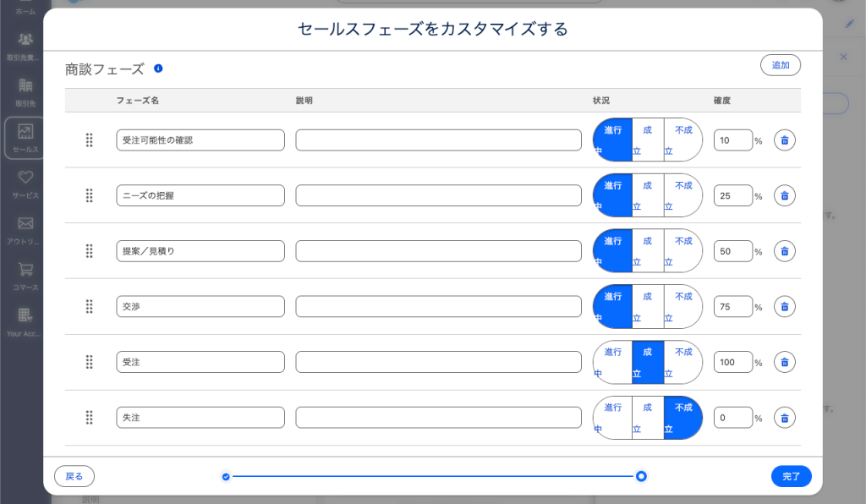Click description field for 失注
The width and height of the screenshot is (866, 504).
click(x=439, y=418)
